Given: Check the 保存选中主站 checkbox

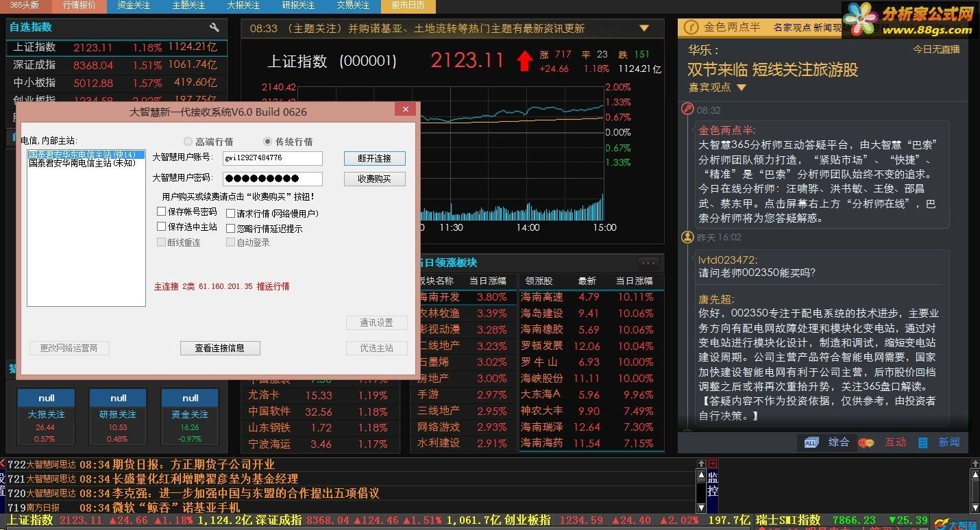Looking at the screenshot, I should tap(162, 227).
